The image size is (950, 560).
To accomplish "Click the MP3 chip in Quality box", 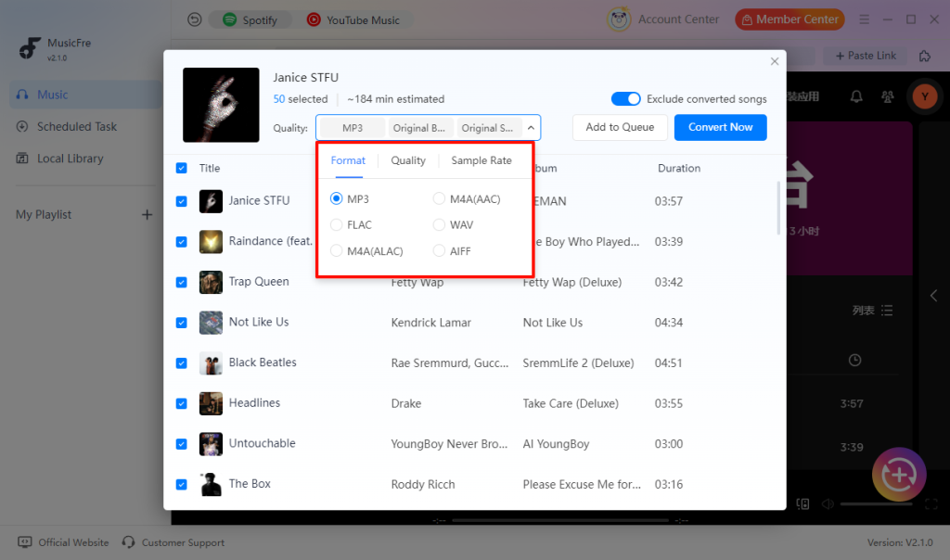I will point(353,128).
